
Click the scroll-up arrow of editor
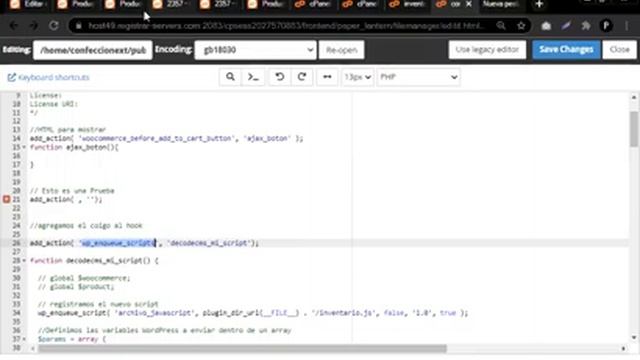[633, 97]
